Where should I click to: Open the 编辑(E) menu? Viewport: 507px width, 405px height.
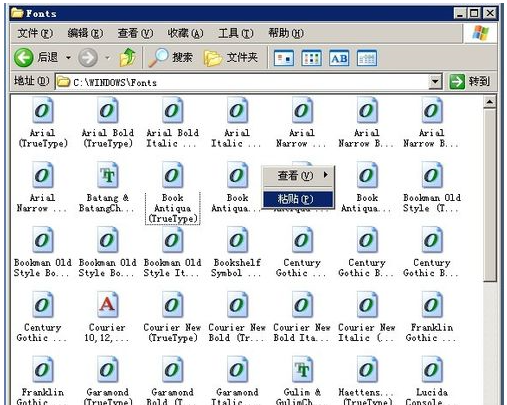point(85,33)
